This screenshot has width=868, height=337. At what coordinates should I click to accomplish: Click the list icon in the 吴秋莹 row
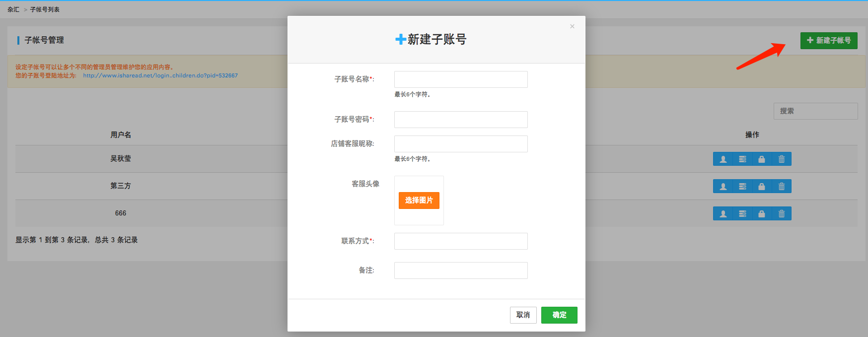742,159
